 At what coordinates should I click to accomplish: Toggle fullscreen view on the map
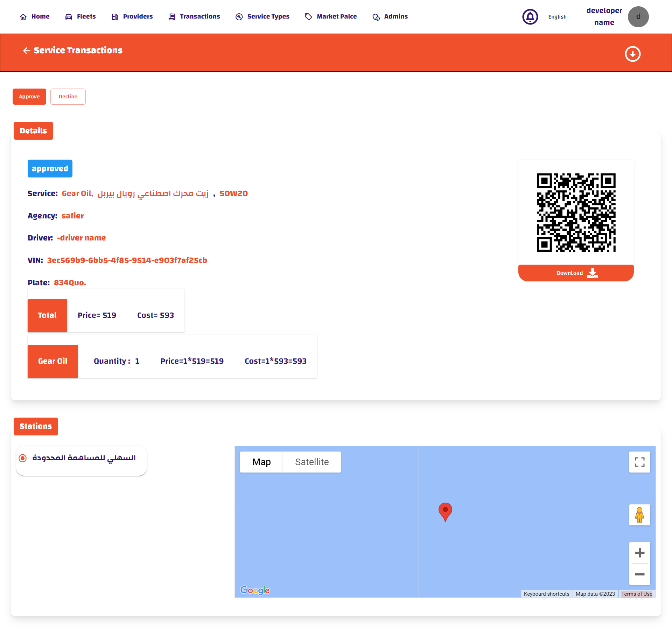[639, 462]
